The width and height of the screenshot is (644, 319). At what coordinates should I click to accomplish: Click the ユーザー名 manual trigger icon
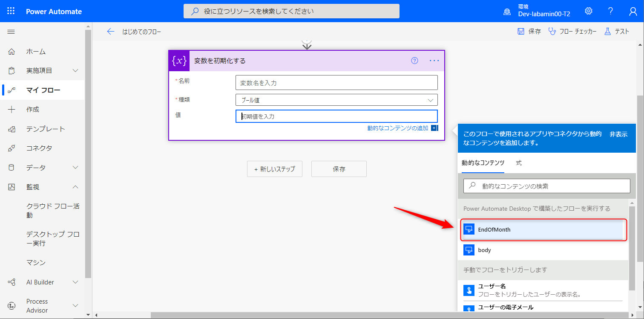[469, 290]
